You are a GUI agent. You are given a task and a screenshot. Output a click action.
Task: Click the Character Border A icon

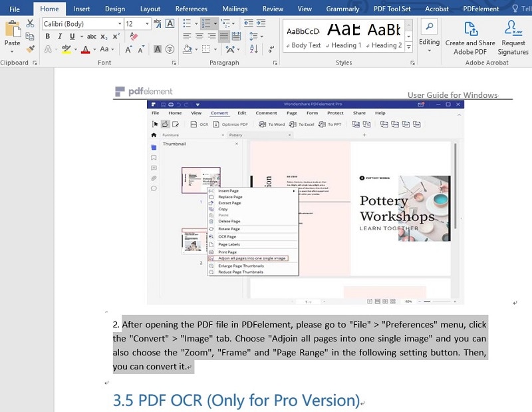[x=170, y=23]
